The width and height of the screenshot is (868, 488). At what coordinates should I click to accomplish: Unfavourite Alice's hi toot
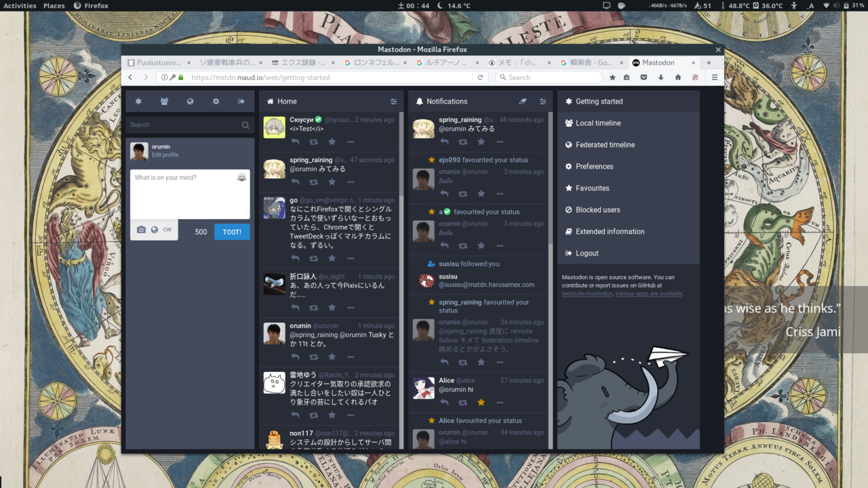tap(481, 403)
